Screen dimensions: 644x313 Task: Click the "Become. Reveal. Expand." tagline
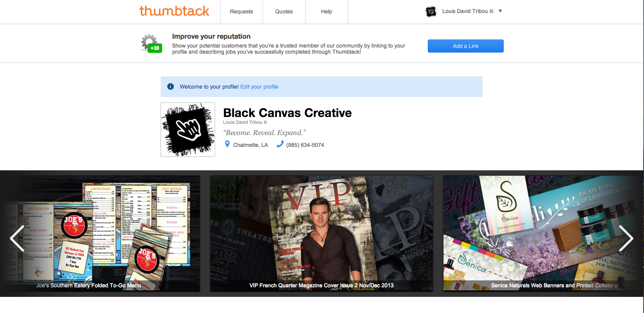pos(264,133)
